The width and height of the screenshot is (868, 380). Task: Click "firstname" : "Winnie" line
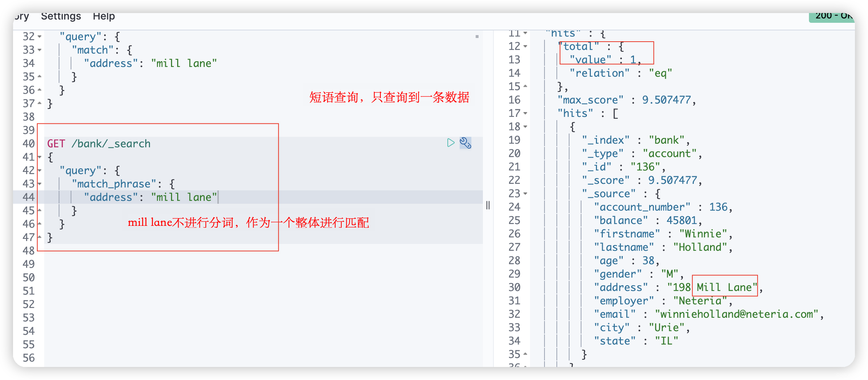tap(663, 234)
